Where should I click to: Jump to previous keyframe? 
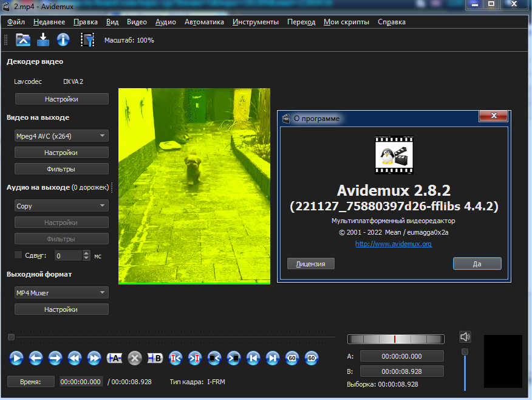(75, 358)
